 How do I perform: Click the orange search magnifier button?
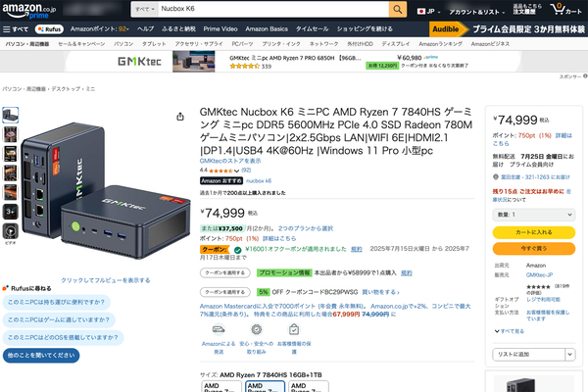point(398,9)
